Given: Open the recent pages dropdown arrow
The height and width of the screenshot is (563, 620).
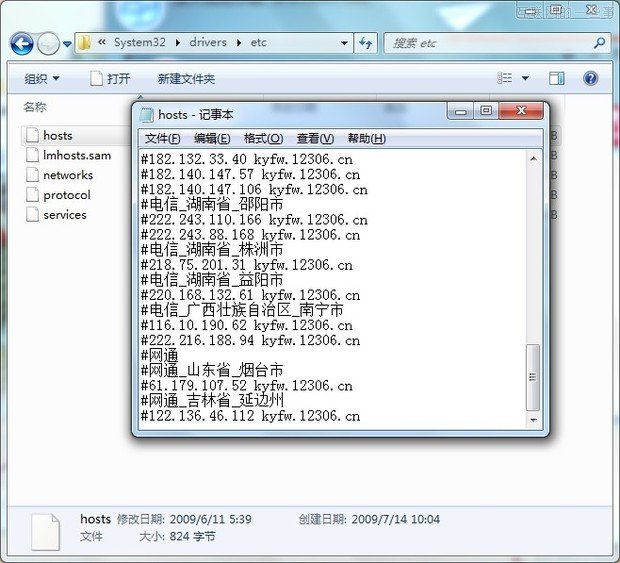Looking at the screenshot, I should click(x=67, y=44).
